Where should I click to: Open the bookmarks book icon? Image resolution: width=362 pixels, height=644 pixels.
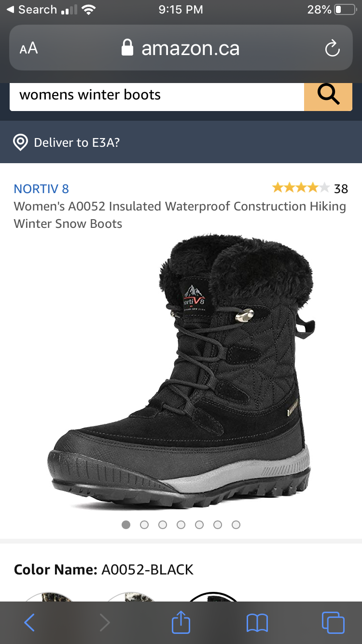point(257,623)
